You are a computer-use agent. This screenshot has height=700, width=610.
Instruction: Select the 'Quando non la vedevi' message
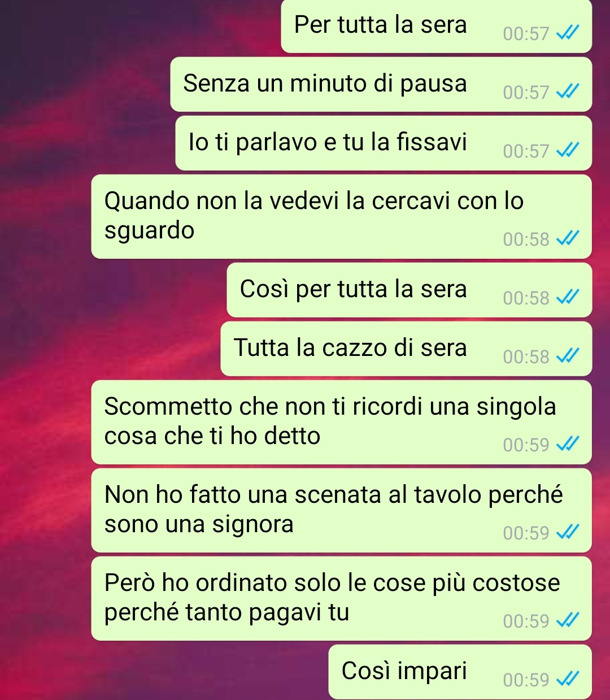(342, 216)
